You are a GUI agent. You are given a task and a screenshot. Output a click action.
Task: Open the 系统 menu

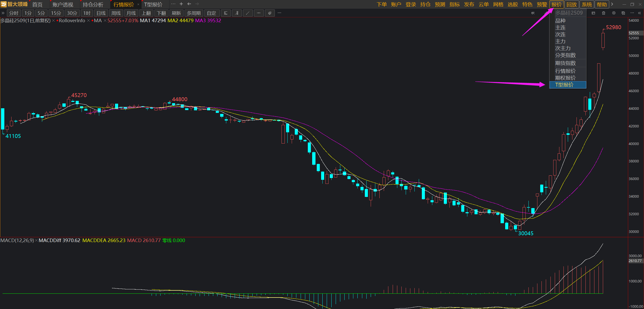point(587,4)
